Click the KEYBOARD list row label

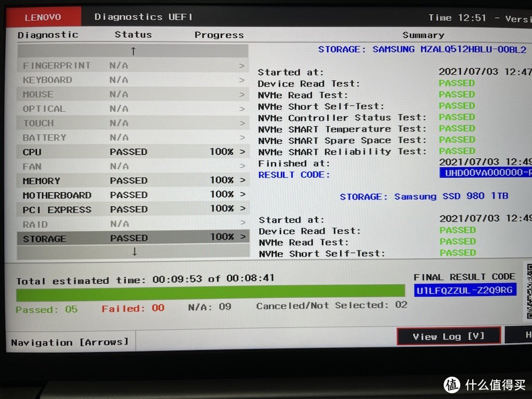click(47, 80)
